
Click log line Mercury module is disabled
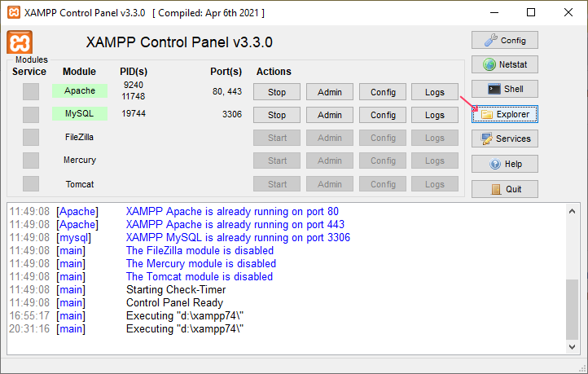coord(201,264)
